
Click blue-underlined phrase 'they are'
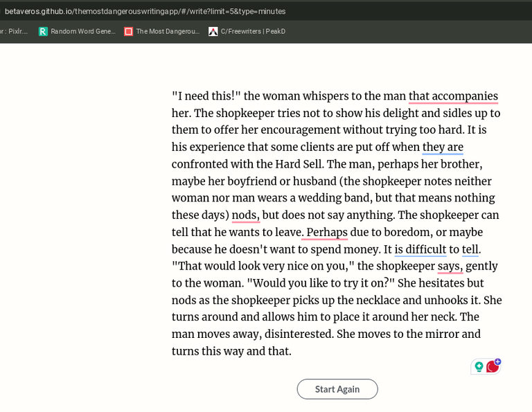pyautogui.click(x=443, y=147)
